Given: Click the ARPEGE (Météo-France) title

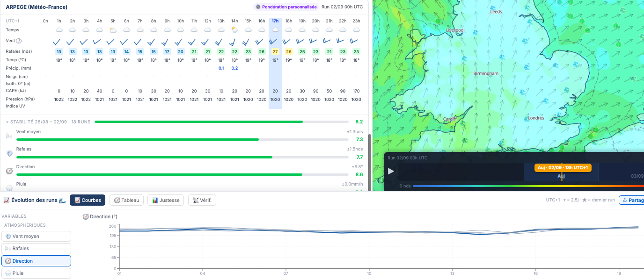Looking at the screenshot, I should click(37, 7).
